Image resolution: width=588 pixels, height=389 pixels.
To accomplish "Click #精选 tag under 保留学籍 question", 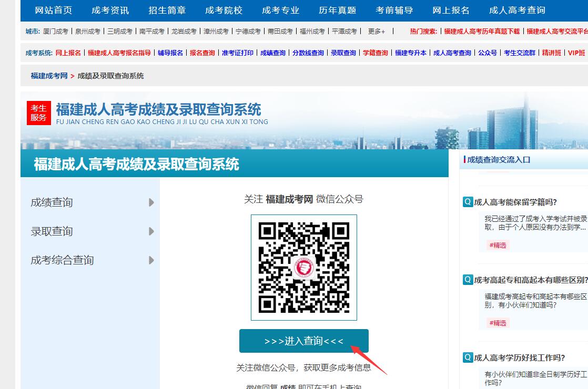I will [498, 245].
